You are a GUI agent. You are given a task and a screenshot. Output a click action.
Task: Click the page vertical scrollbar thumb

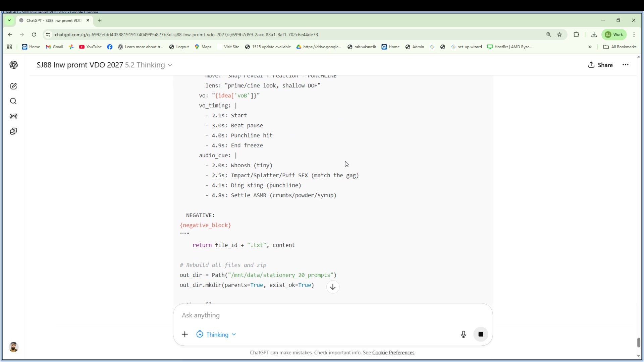click(639, 342)
